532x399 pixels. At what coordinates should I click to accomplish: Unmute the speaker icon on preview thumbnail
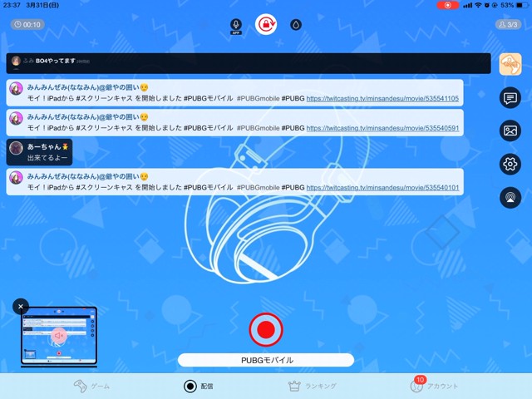coord(59,336)
